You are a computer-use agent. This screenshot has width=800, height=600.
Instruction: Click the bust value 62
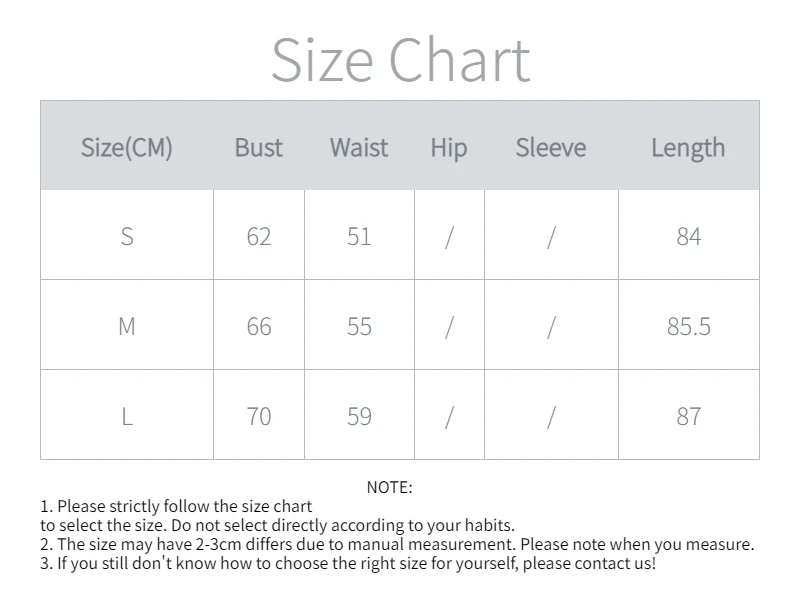pyautogui.click(x=259, y=237)
